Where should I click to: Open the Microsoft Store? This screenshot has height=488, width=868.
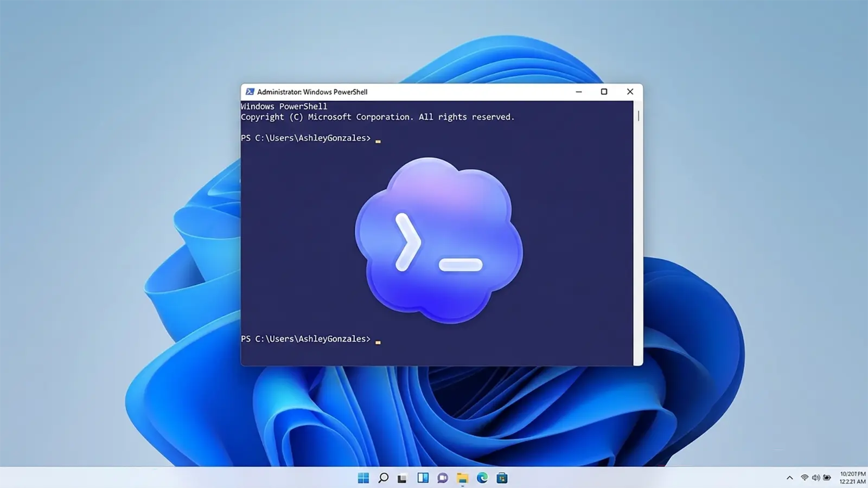[x=501, y=478]
